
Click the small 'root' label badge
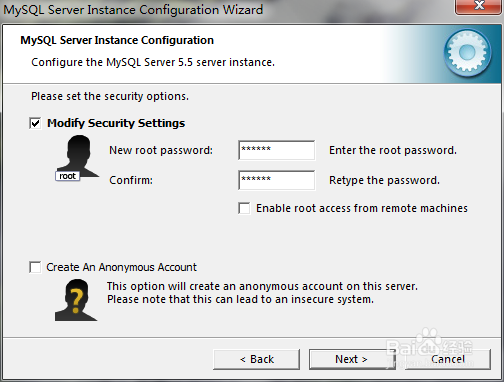point(67,176)
